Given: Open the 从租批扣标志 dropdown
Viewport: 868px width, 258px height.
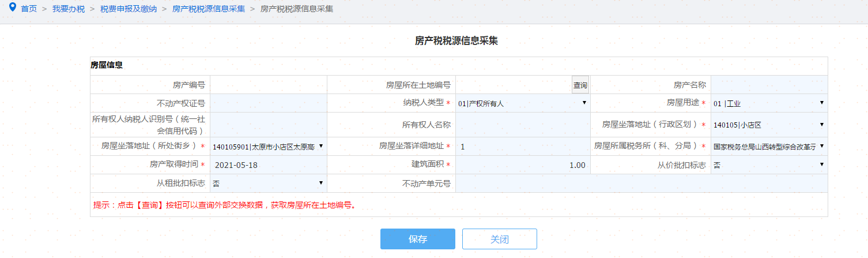Looking at the screenshot, I should click(268, 184).
